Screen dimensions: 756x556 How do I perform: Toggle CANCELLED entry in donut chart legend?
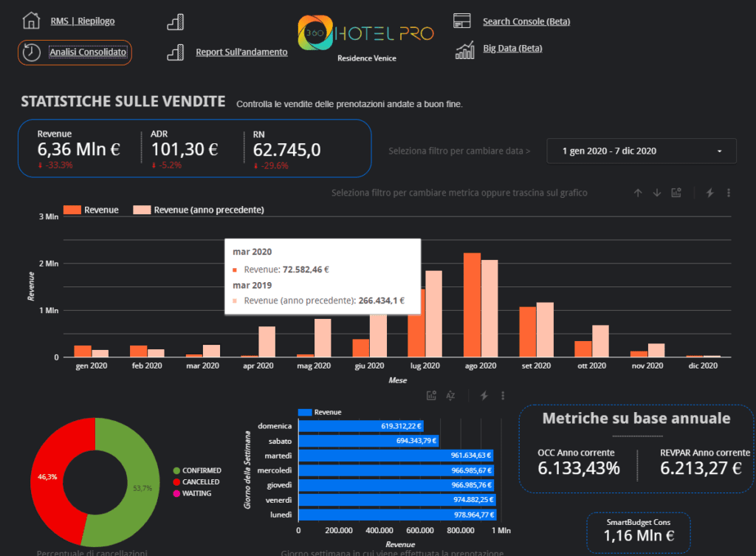click(x=196, y=481)
